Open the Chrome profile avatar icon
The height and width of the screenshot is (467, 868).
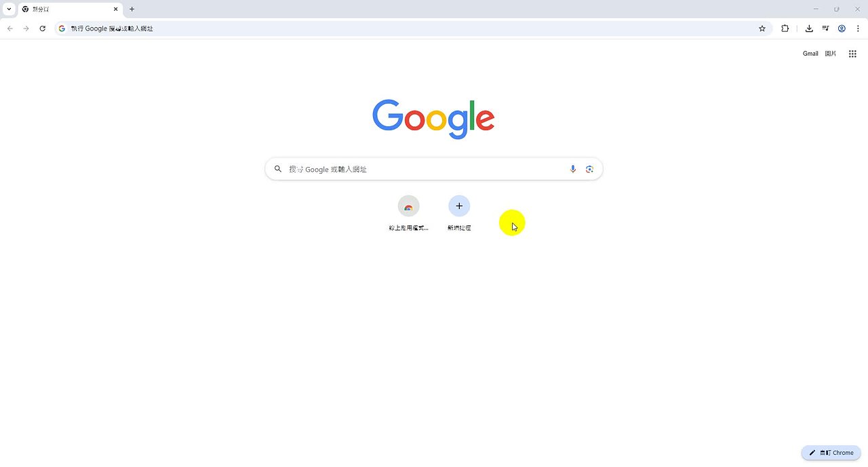pyautogui.click(x=842, y=29)
